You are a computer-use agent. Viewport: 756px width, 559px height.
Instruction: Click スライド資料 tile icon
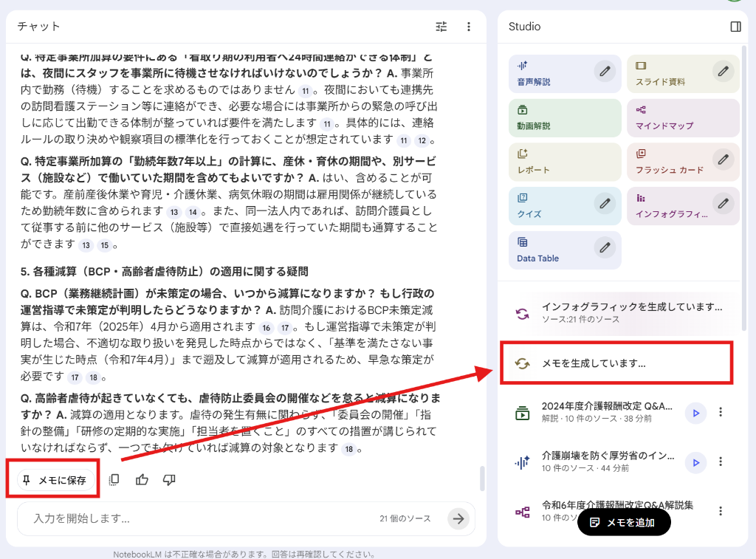pos(641,66)
